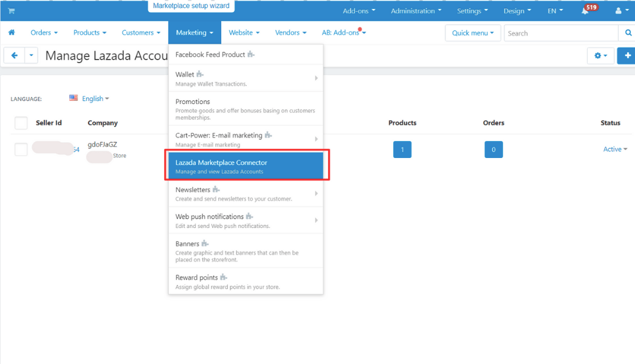Select Facebook Feed Product menu item
The height and width of the screenshot is (364, 635).
(246, 54)
